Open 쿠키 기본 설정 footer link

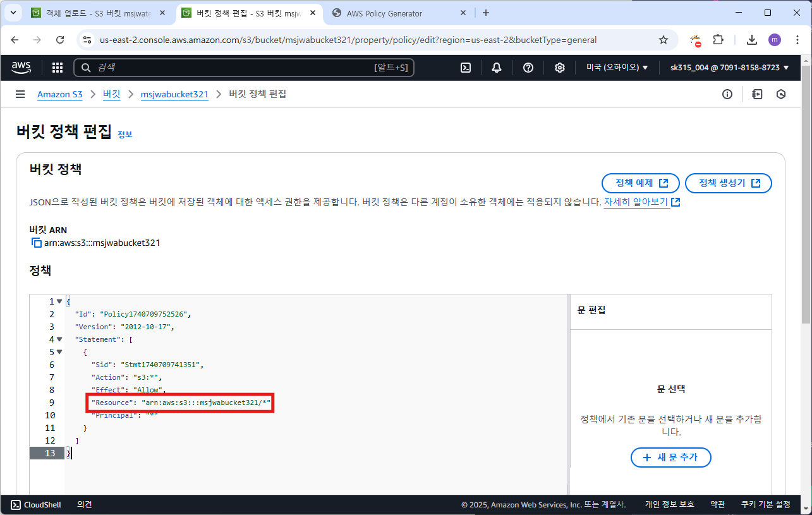click(766, 504)
